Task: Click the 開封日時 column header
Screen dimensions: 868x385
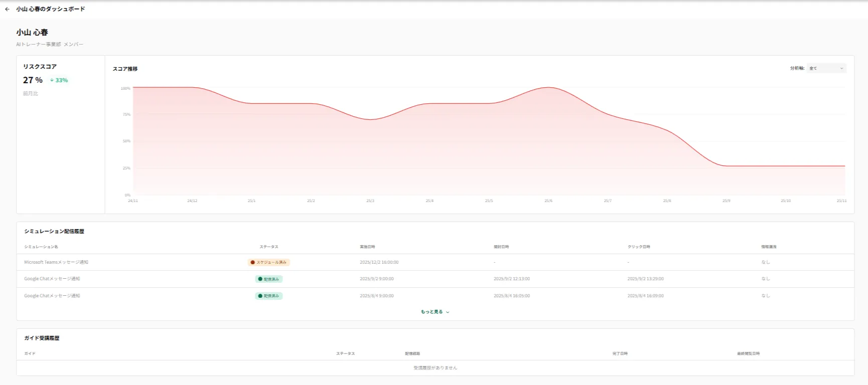Action: pyautogui.click(x=501, y=247)
